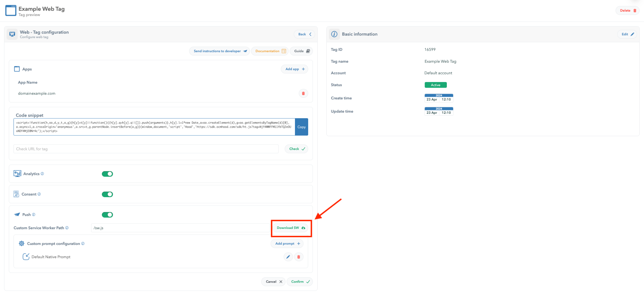Image resolution: width=644 pixels, height=294 pixels.
Task: Click the Check URL for tag field
Action: 146,149
